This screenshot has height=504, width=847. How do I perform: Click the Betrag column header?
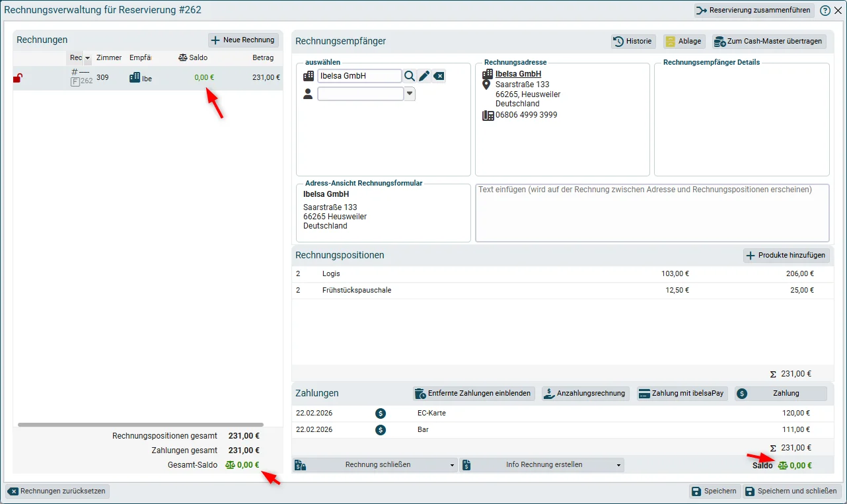[x=263, y=58]
